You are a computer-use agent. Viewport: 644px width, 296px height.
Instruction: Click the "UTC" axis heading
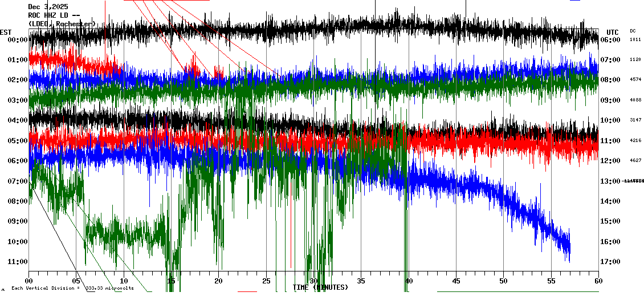point(613,33)
